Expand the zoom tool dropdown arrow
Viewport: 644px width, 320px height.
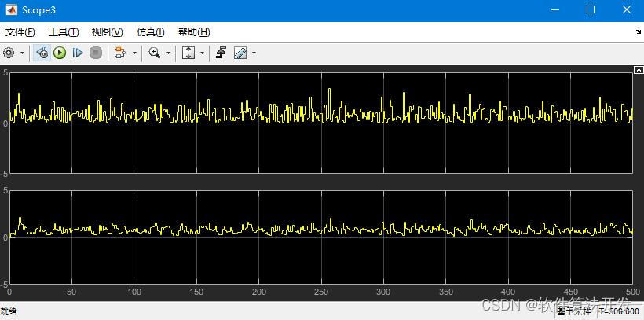click(x=168, y=53)
